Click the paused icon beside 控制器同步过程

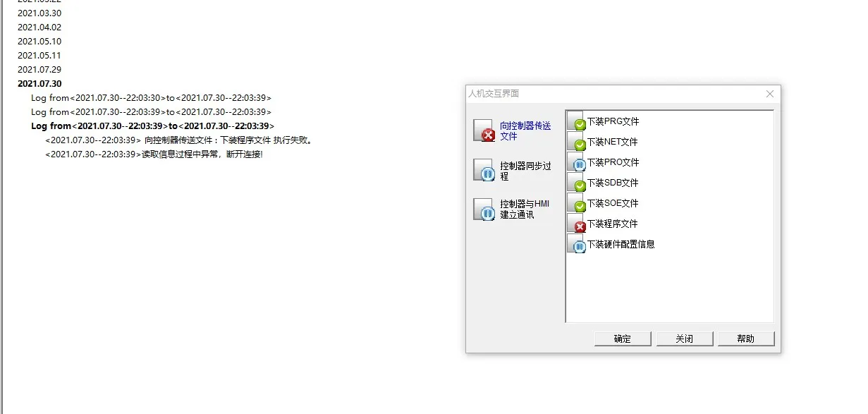(484, 171)
